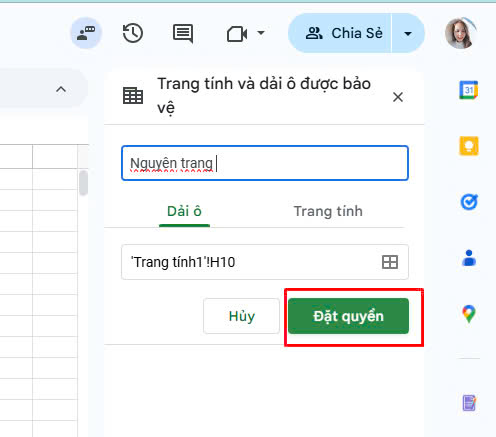
Task: Open the user account avatar
Action: (x=461, y=33)
